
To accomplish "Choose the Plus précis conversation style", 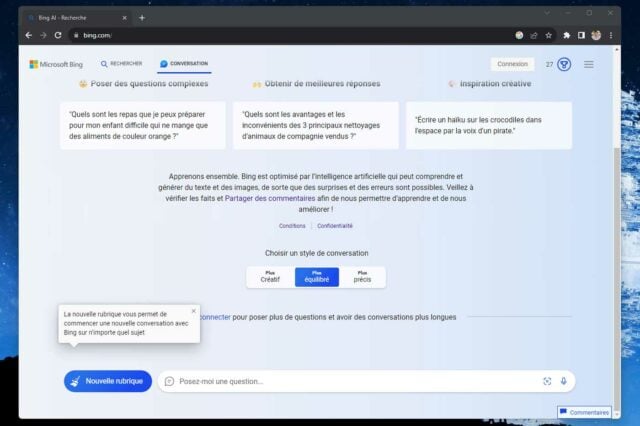I will tap(362, 277).
